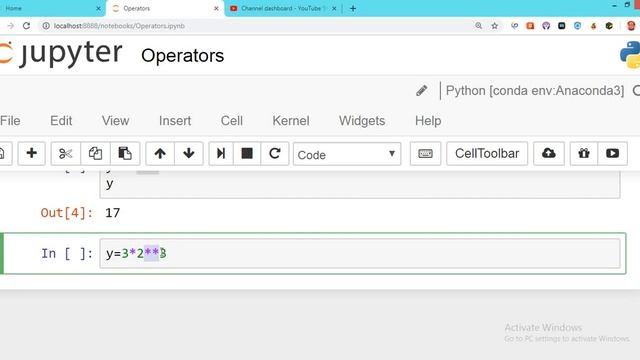Image resolution: width=640 pixels, height=360 pixels.
Task: Reload the browser page
Action: 27,26
